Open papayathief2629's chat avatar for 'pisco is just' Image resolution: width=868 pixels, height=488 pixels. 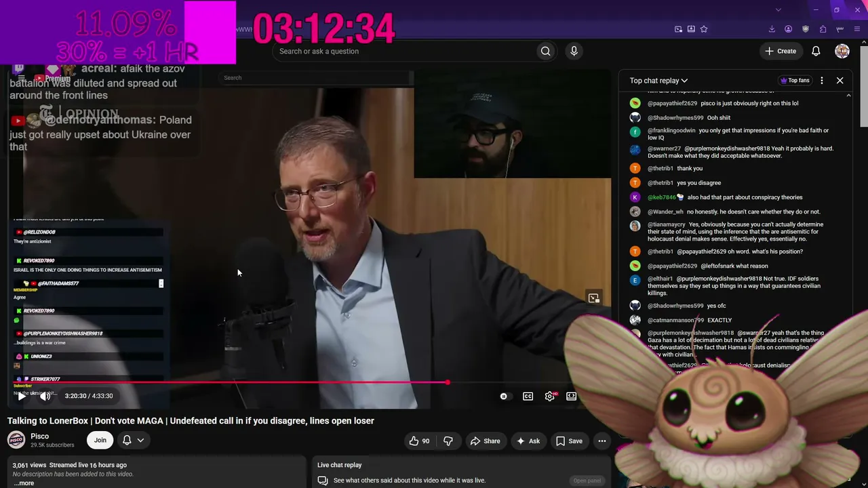point(635,104)
